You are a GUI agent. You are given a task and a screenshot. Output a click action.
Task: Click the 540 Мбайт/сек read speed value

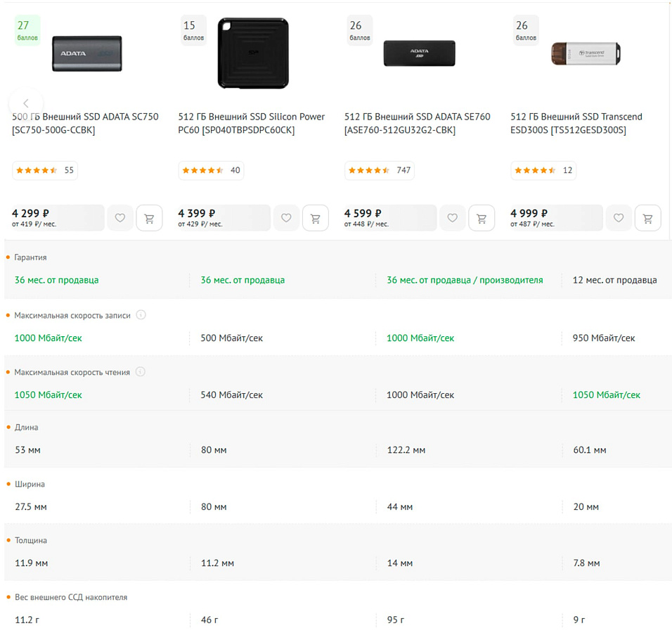click(x=231, y=395)
